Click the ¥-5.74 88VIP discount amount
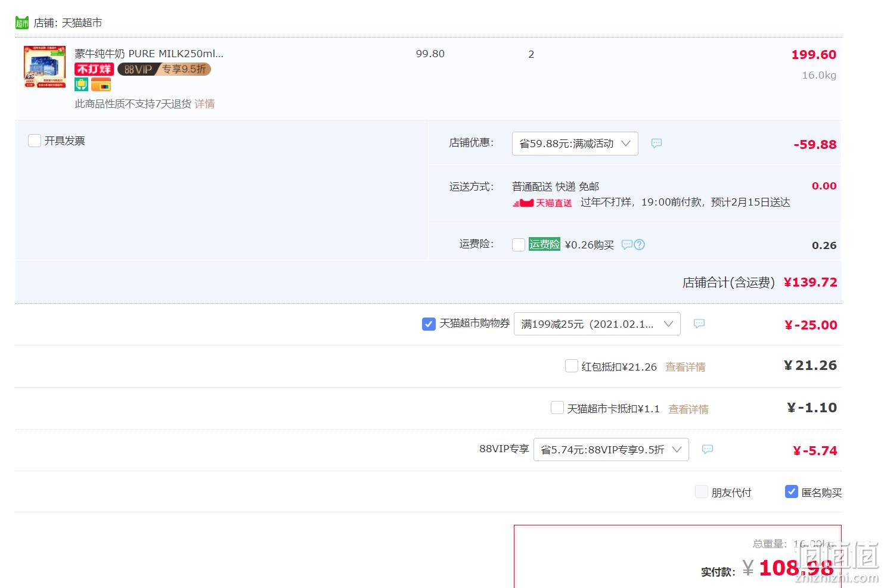The height and width of the screenshot is (588, 884). point(815,451)
